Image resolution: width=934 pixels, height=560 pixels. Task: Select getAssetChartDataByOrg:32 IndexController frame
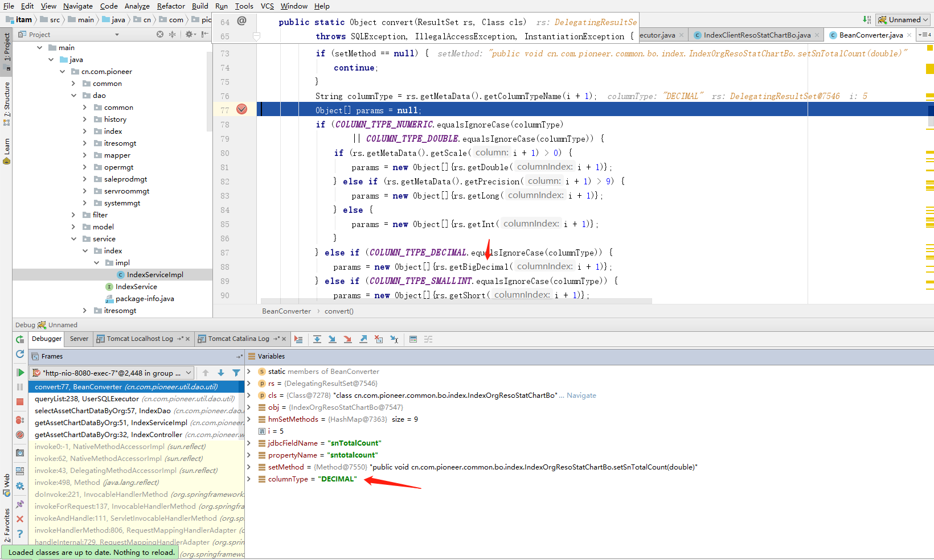pyautogui.click(x=137, y=435)
